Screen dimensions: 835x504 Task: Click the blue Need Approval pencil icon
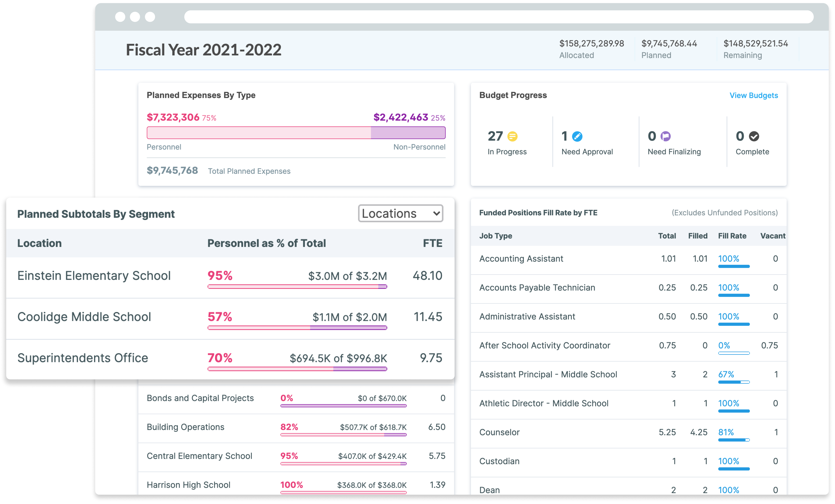click(577, 136)
